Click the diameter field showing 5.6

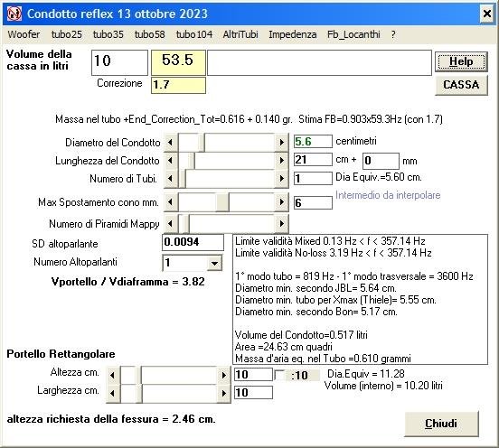pyautogui.click(x=313, y=142)
